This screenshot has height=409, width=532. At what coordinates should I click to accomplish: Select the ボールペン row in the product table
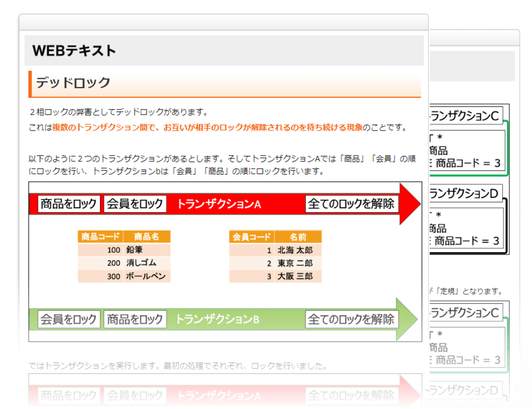coord(123,275)
